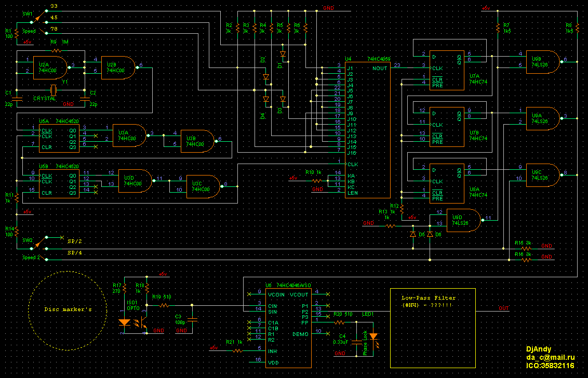Click resistor R19 510
588x378 pixels.
pos(164,305)
